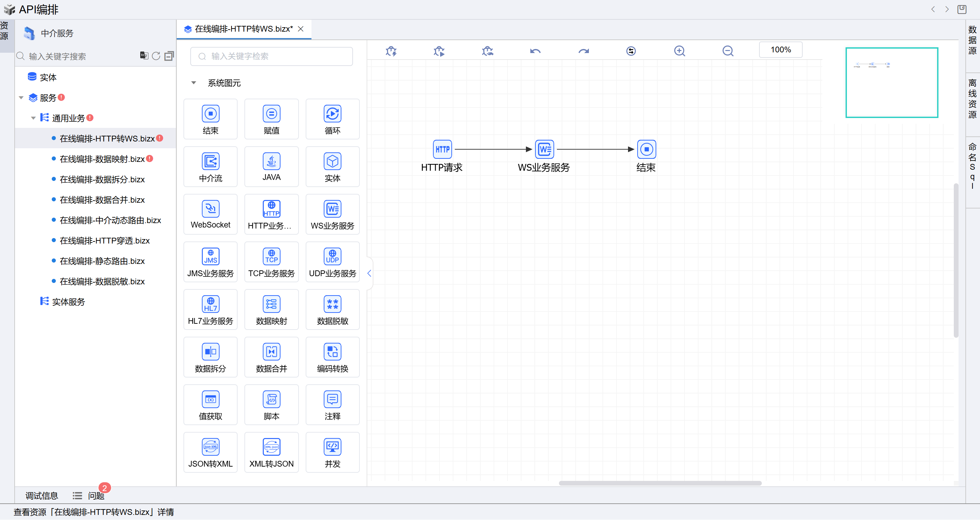The image size is (980, 520).
Task: Collapse the 通用业务 tree node
Action: point(33,118)
